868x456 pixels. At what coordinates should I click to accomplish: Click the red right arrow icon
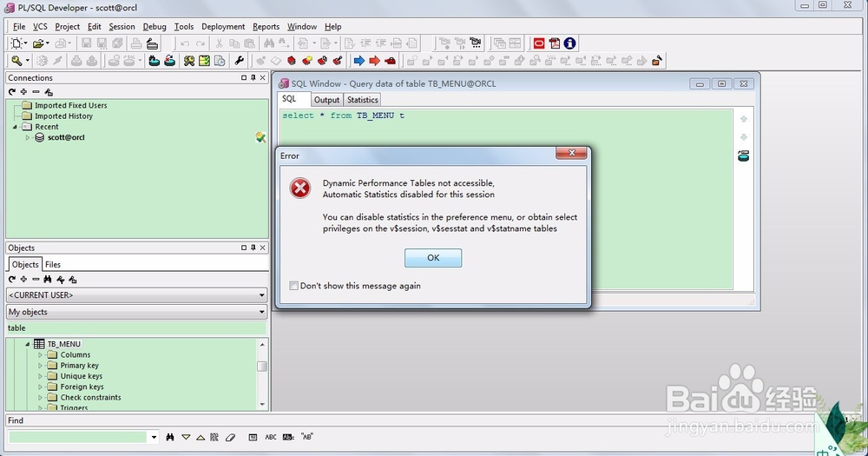tap(375, 61)
